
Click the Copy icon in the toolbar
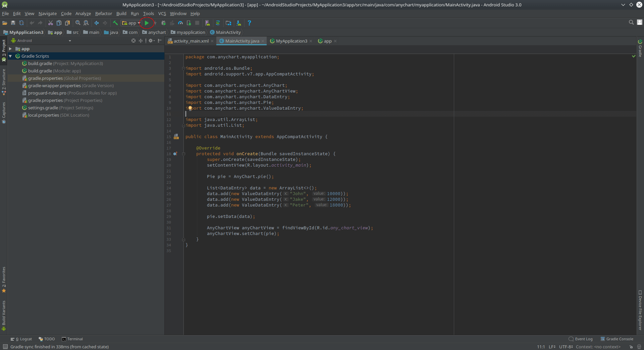coord(59,23)
